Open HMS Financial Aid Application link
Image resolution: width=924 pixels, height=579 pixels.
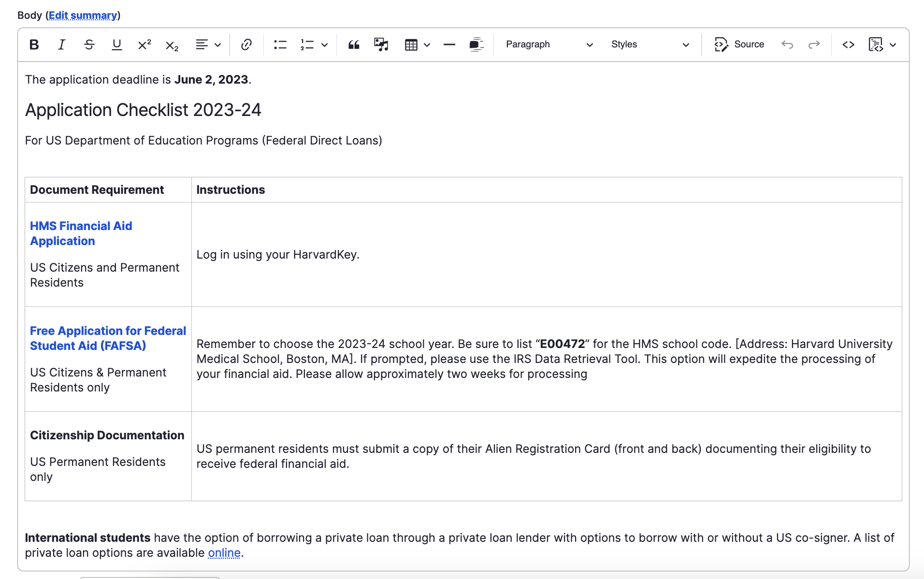point(81,233)
